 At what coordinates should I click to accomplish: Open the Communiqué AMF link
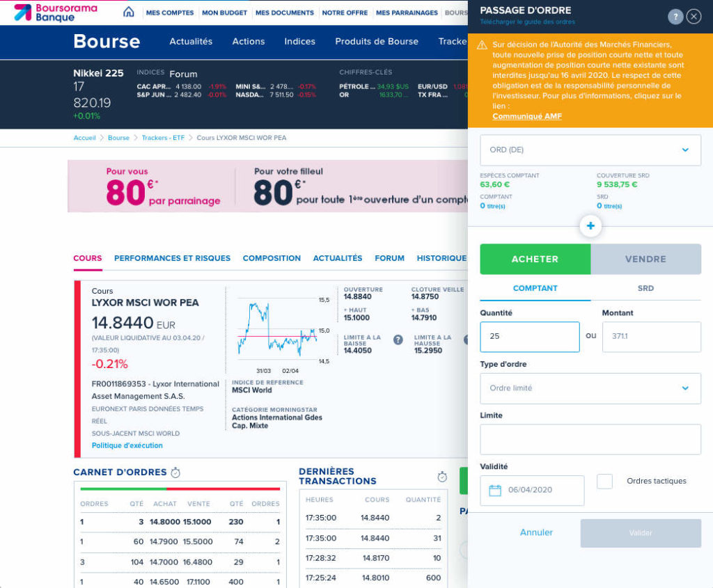(527, 116)
